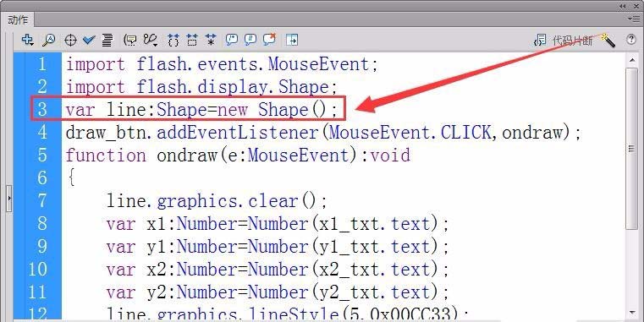
Task: Click line number 7 in gutter
Action: pos(42,200)
